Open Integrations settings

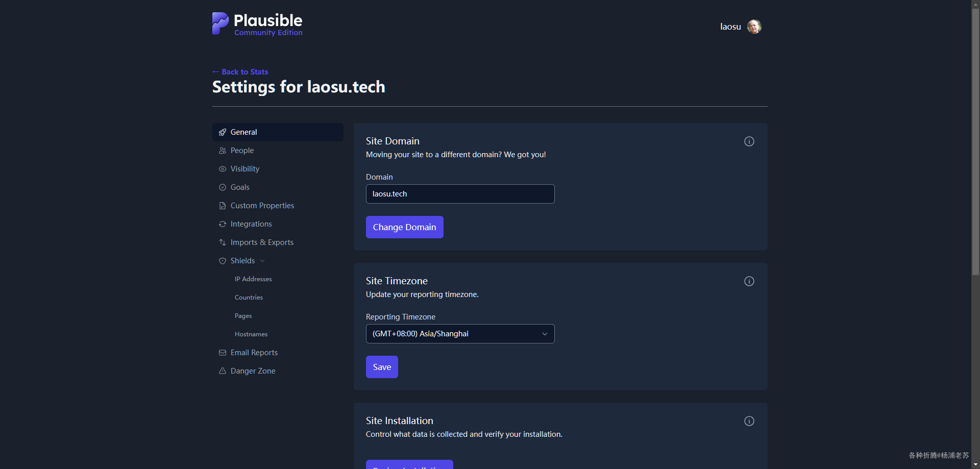(x=278, y=224)
